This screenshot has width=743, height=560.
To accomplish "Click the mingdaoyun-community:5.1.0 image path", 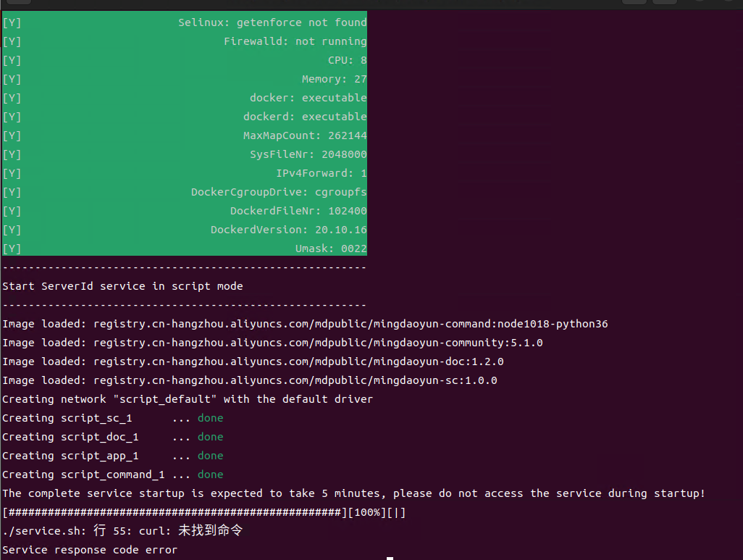I will [x=318, y=343].
